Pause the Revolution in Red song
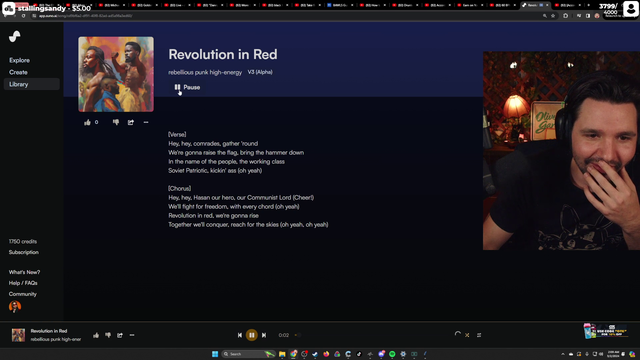640x360 pixels. (x=187, y=87)
